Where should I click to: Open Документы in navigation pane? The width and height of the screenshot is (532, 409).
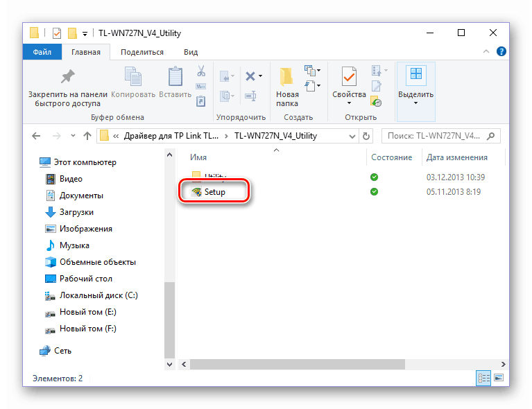pos(74,195)
